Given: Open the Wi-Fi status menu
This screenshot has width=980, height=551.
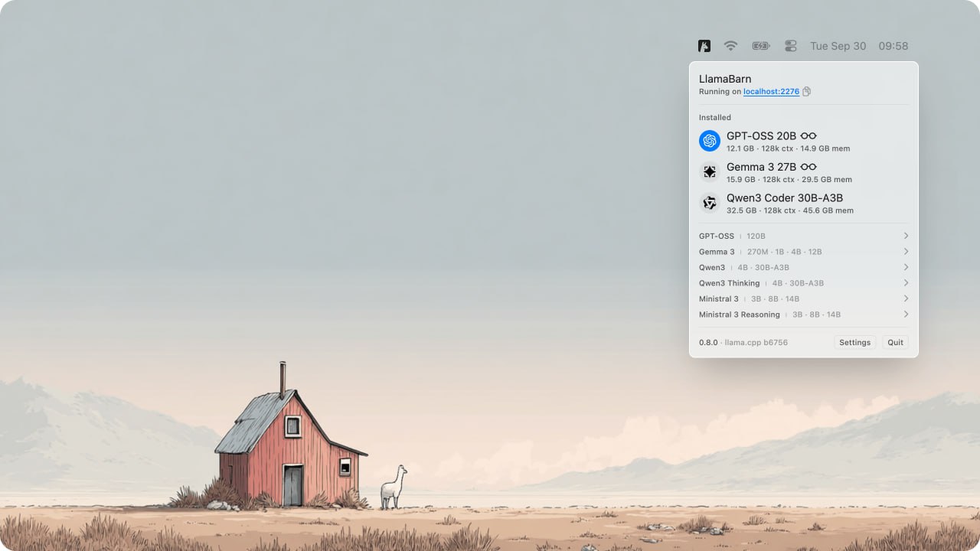Looking at the screenshot, I should [x=730, y=46].
